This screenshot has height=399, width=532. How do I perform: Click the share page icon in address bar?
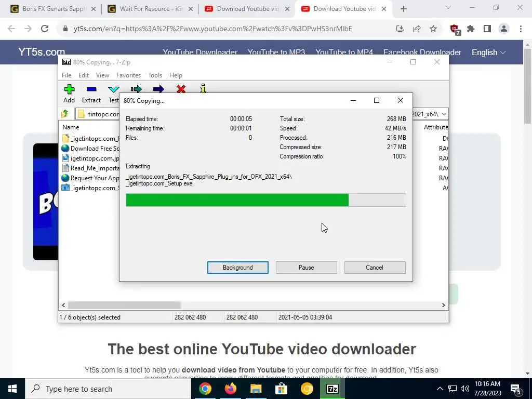click(x=417, y=29)
